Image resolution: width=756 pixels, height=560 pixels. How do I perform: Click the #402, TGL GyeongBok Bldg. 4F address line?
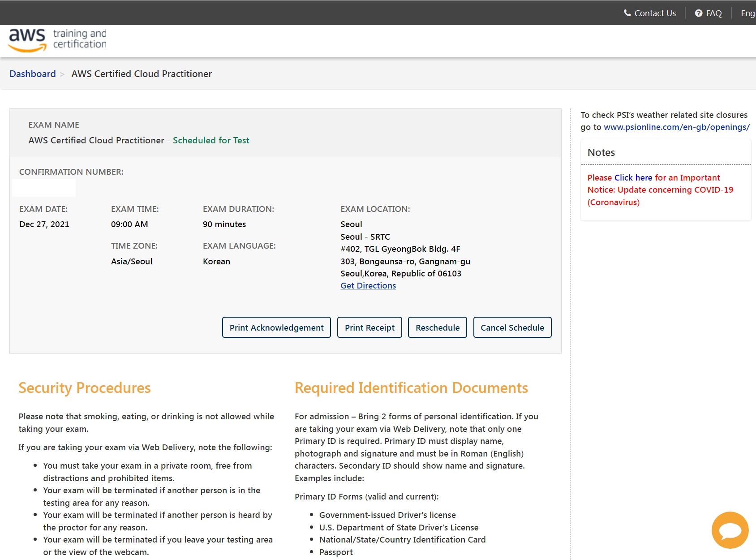(x=400, y=249)
